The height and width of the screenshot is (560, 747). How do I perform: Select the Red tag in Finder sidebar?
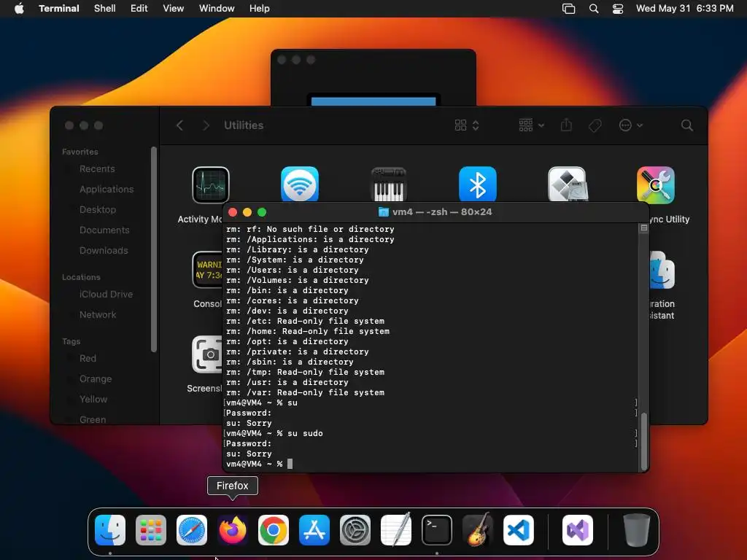pyautogui.click(x=88, y=359)
